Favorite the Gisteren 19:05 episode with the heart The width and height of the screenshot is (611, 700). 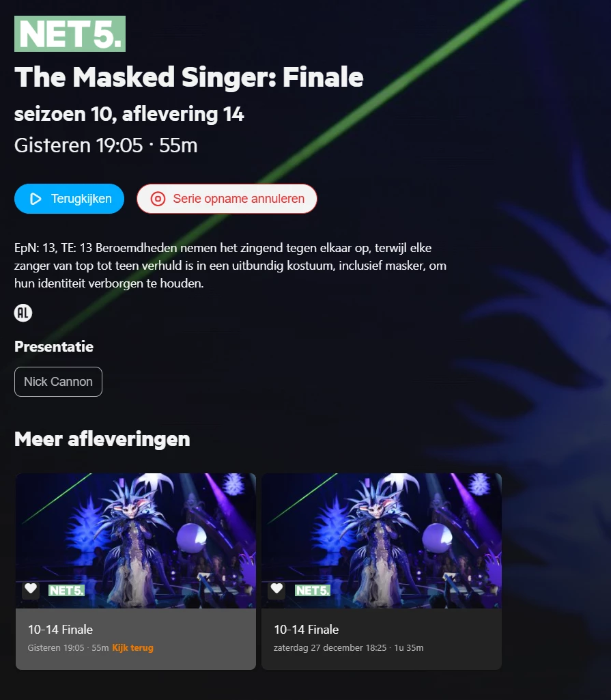[x=31, y=589]
